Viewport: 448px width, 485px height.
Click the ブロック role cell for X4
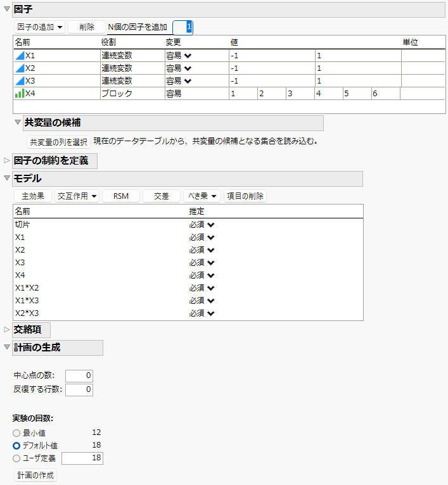click(x=132, y=94)
